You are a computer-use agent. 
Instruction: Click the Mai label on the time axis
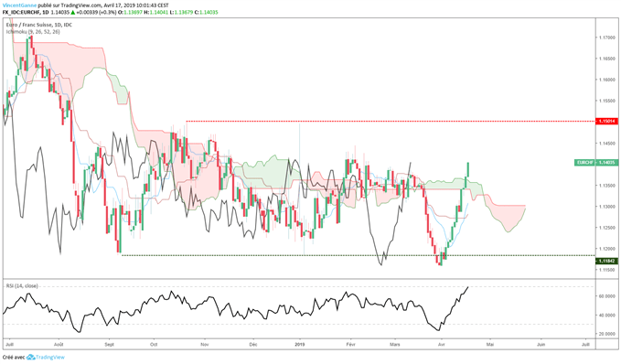(490, 345)
